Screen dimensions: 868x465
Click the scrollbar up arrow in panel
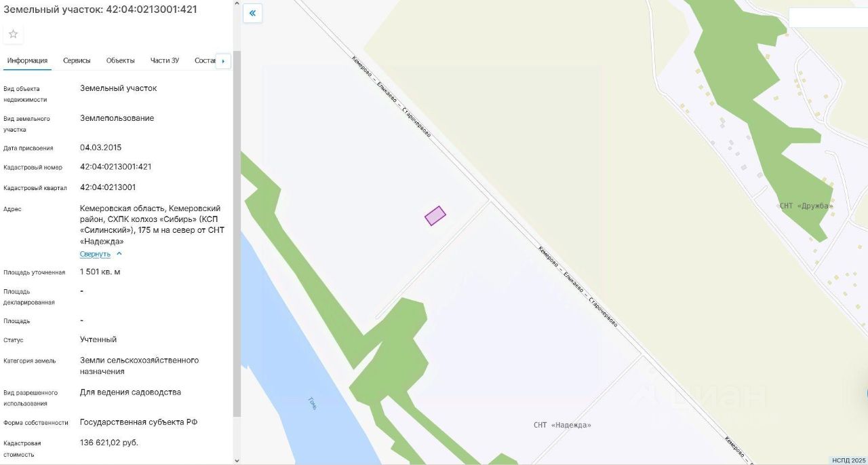tap(237, 4)
